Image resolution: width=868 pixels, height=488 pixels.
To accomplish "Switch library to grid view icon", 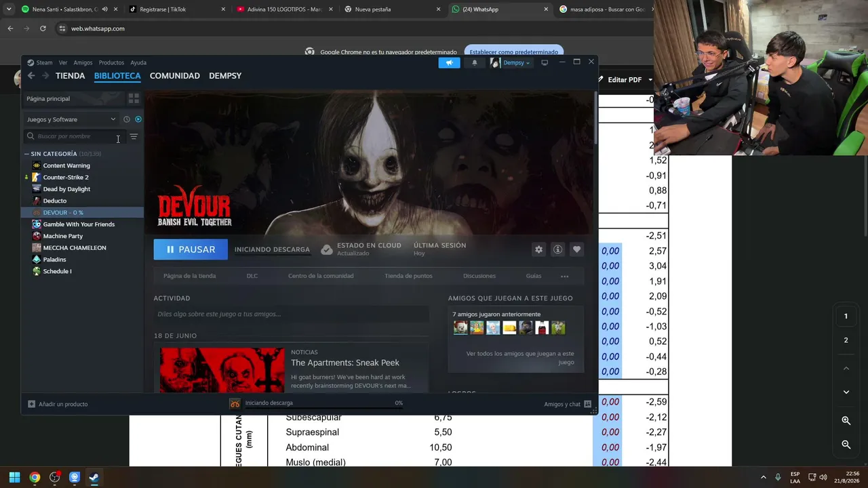I will [134, 98].
